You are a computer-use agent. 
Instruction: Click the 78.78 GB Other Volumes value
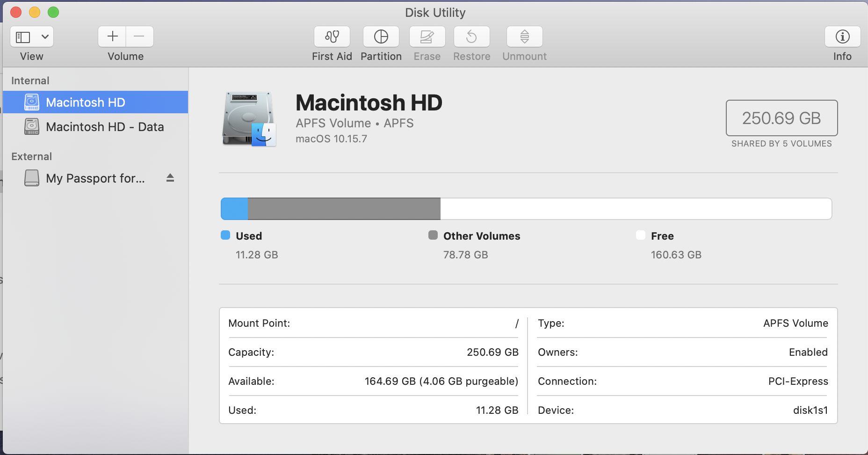pos(465,255)
